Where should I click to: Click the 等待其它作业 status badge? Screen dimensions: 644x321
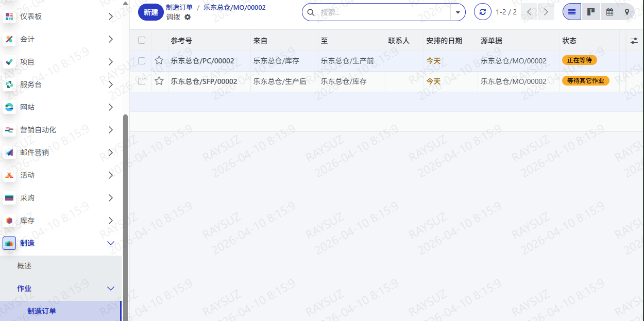(586, 81)
